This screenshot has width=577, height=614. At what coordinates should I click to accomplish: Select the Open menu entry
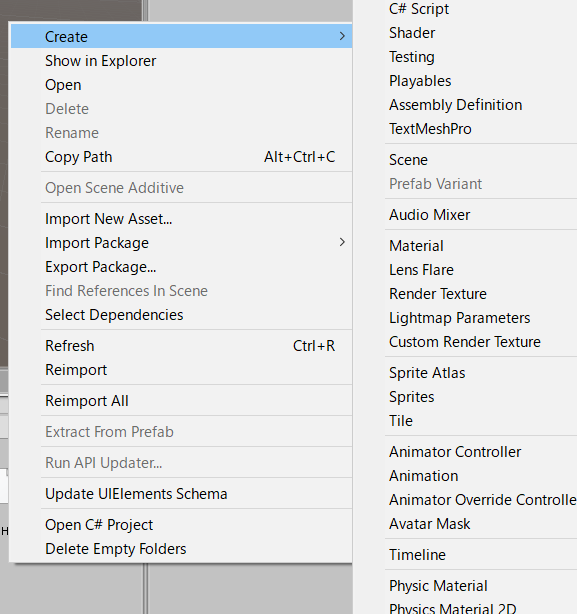[x=181, y=85]
